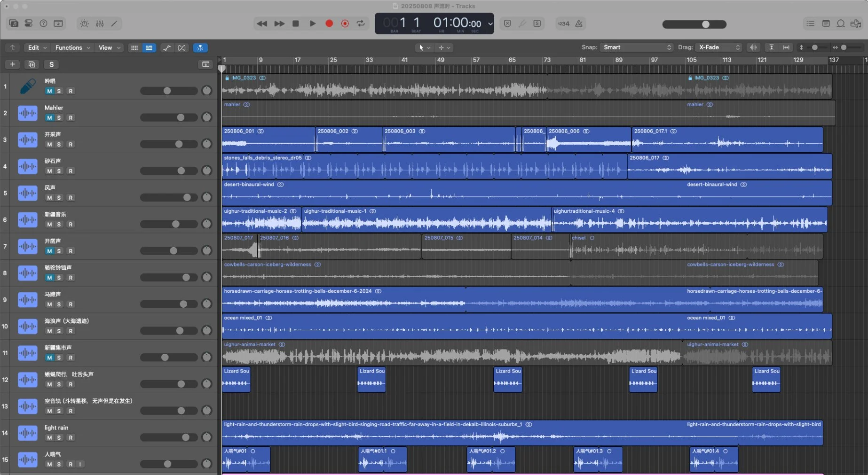Add a new track with plus button

point(13,64)
